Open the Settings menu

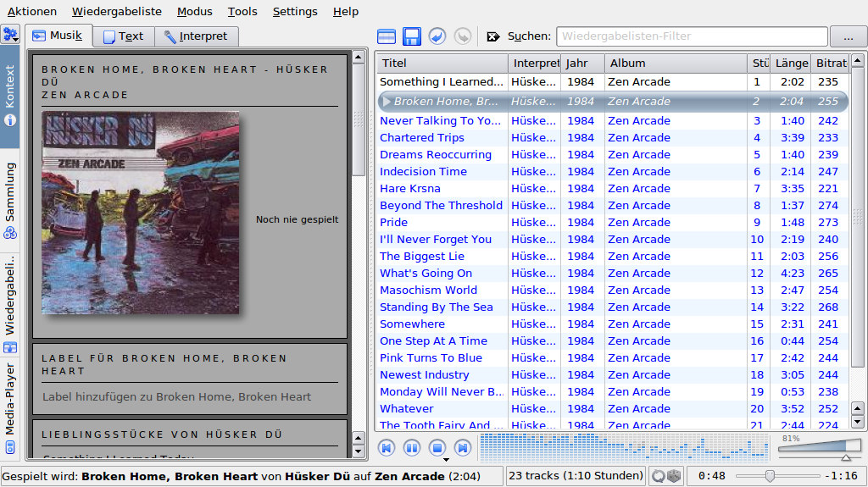click(295, 12)
